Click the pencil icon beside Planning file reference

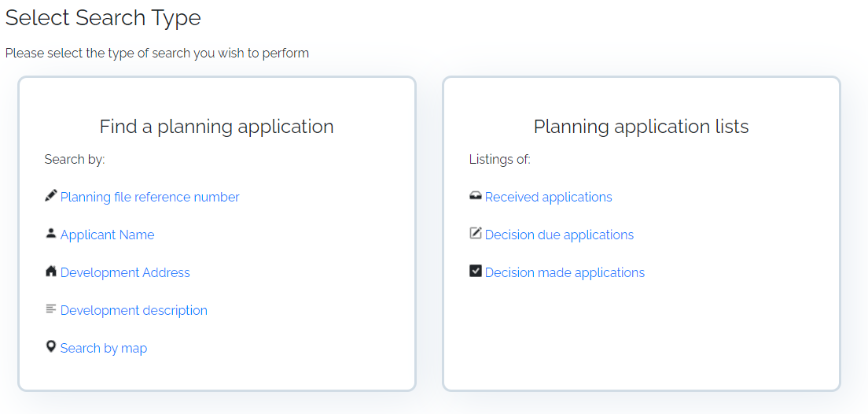click(x=51, y=196)
